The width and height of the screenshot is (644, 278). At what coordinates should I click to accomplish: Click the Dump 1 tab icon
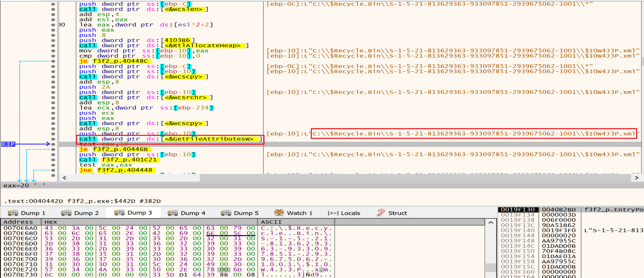click(x=13, y=213)
